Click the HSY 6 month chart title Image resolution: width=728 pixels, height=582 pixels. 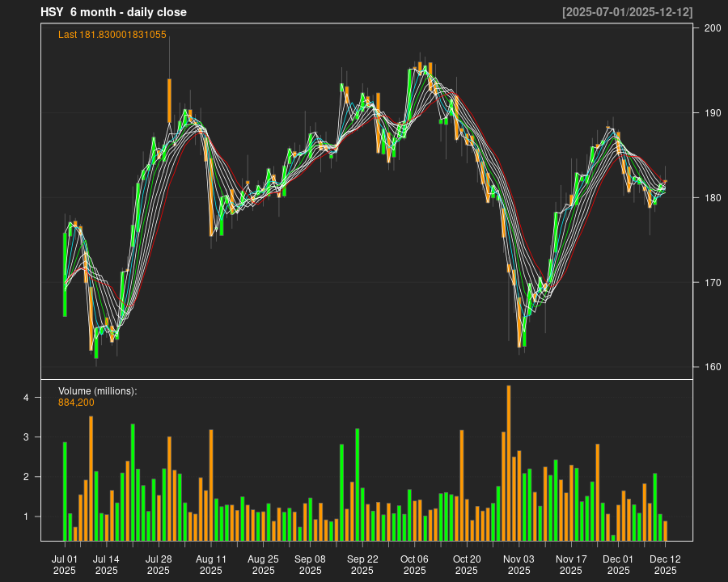click(x=113, y=12)
